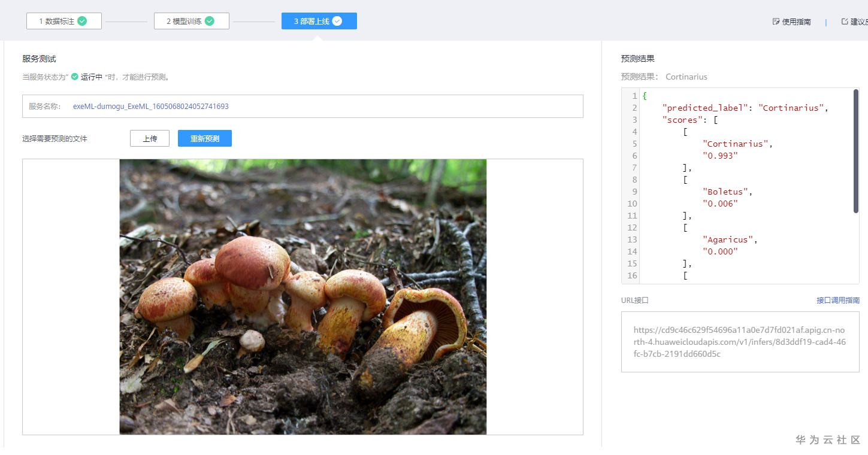Click the 选择需要预测的文件 label
The width and height of the screenshot is (868, 455).
point(55,139)
